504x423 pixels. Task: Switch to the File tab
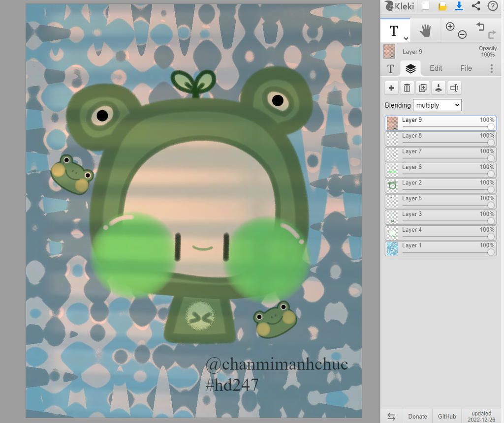click(466, 68)
